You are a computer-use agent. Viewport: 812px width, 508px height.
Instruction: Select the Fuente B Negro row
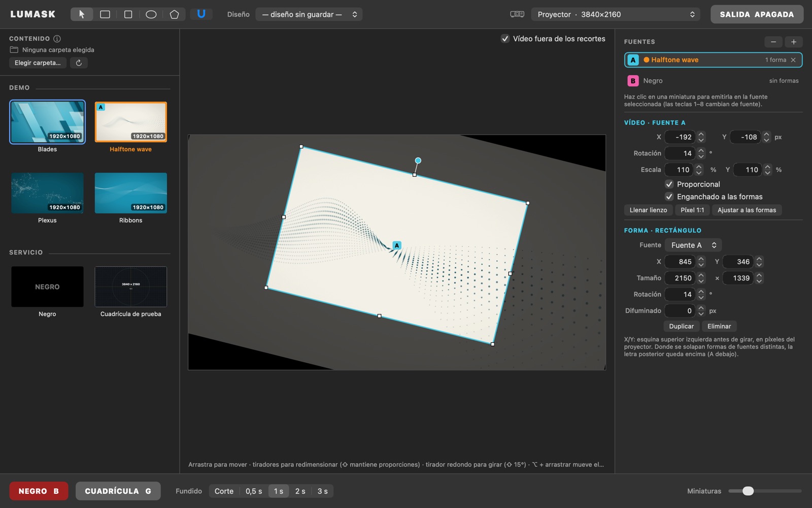713,81
